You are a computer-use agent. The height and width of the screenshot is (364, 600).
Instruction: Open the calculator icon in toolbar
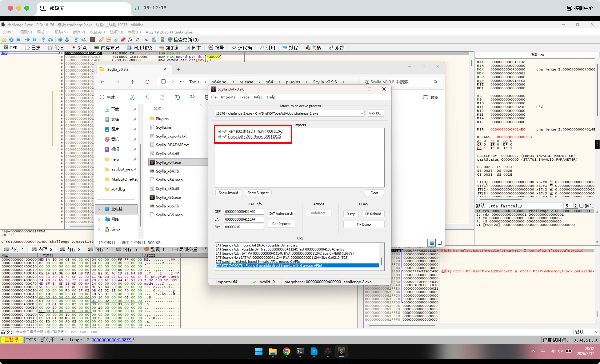(x=163, y=40)
